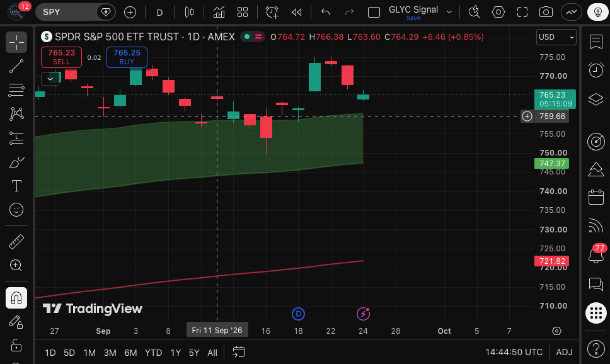Save the GLYC Signal layout

pos(413,18)
